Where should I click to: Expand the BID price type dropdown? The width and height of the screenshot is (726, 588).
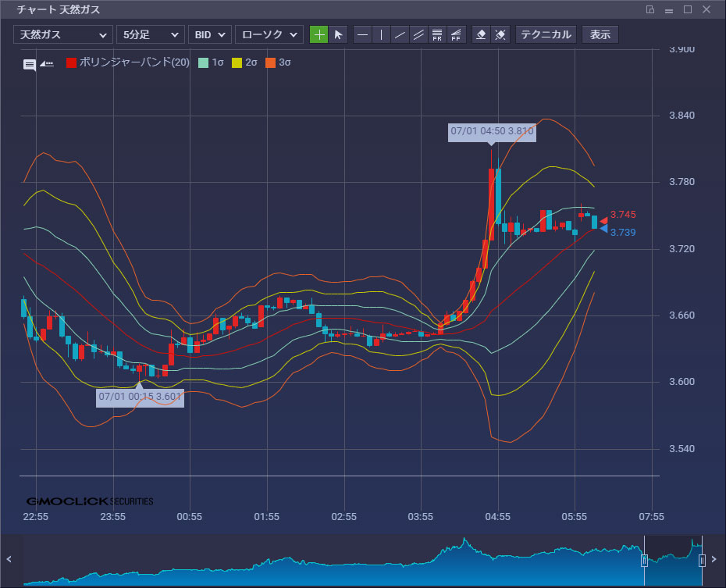(210, 34)
